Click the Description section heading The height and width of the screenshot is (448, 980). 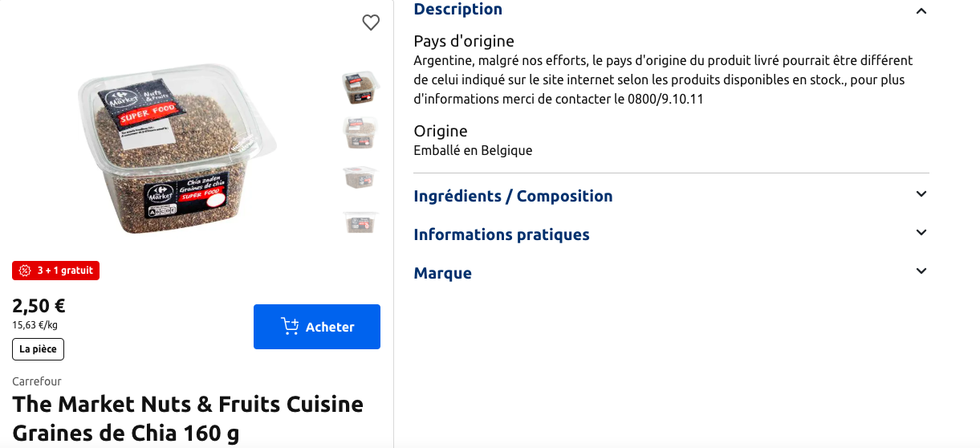(458, 10)
